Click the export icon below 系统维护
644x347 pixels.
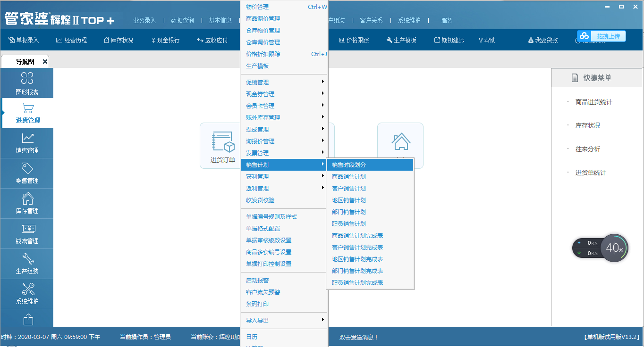(28, 319)
